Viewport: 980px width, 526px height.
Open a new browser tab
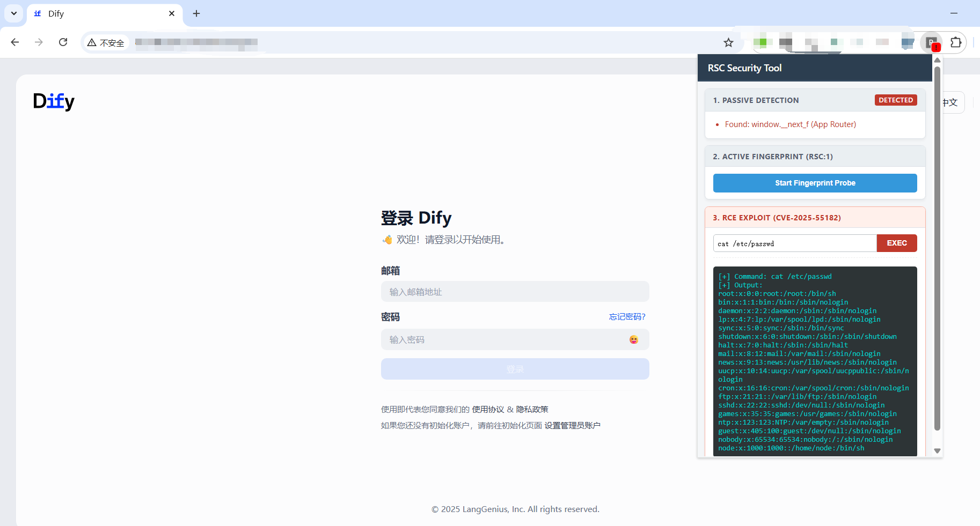[196, 13]
